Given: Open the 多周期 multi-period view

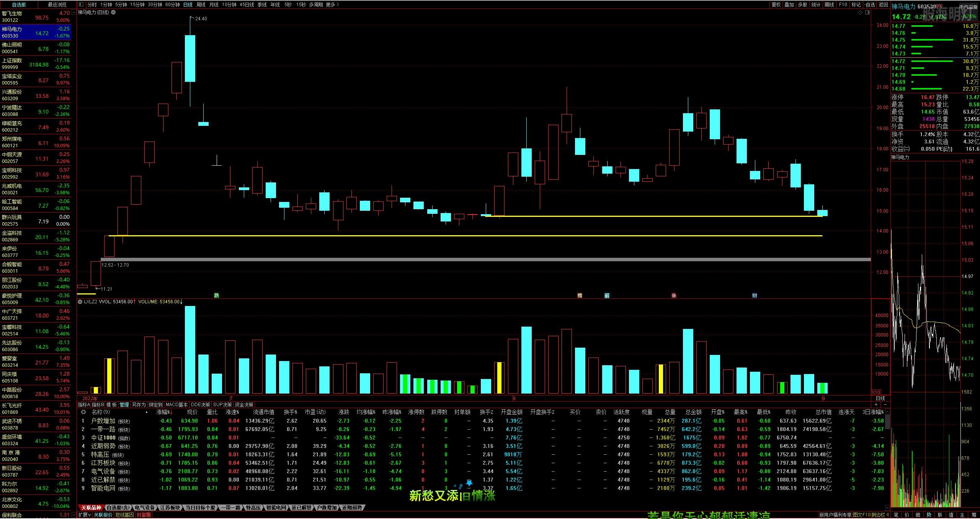Looking at the screenshot, I should click(316, 5).
